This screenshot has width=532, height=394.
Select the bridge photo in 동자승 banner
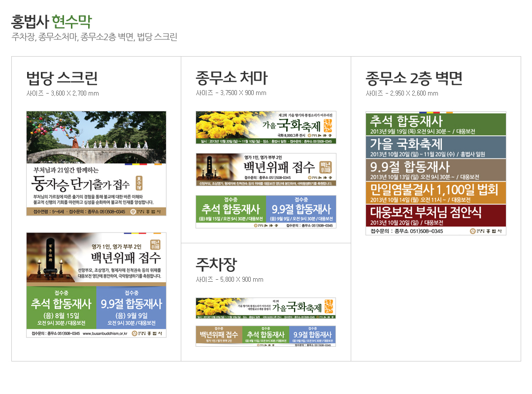(97, 137)
